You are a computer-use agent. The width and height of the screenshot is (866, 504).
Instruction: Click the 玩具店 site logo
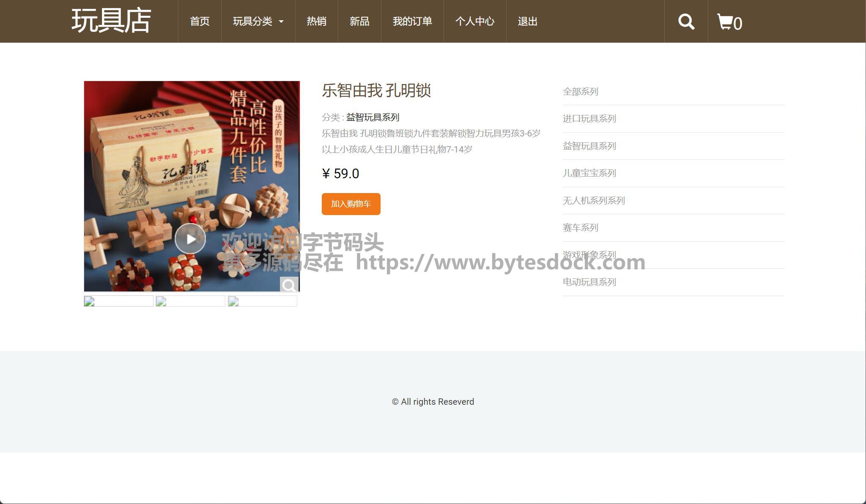[x=111, y=21]
